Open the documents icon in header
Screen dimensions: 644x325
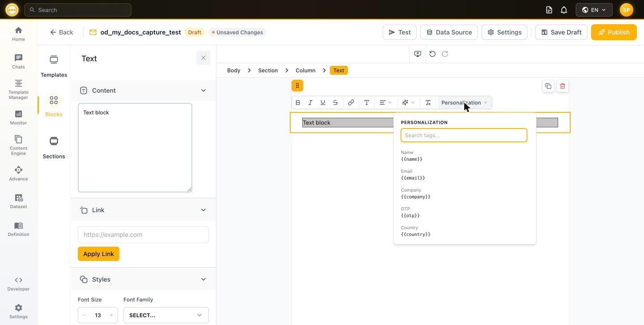[549, 10]
